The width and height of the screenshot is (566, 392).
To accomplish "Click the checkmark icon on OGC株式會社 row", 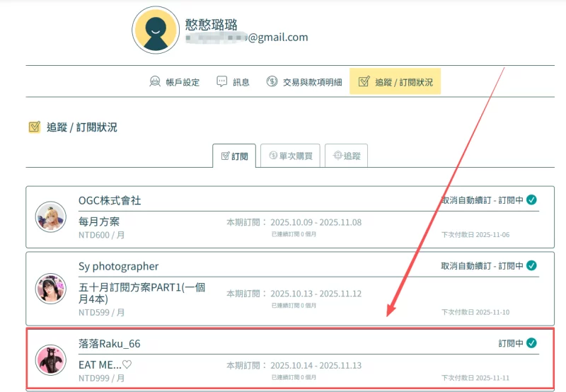I will click(531, 200).
